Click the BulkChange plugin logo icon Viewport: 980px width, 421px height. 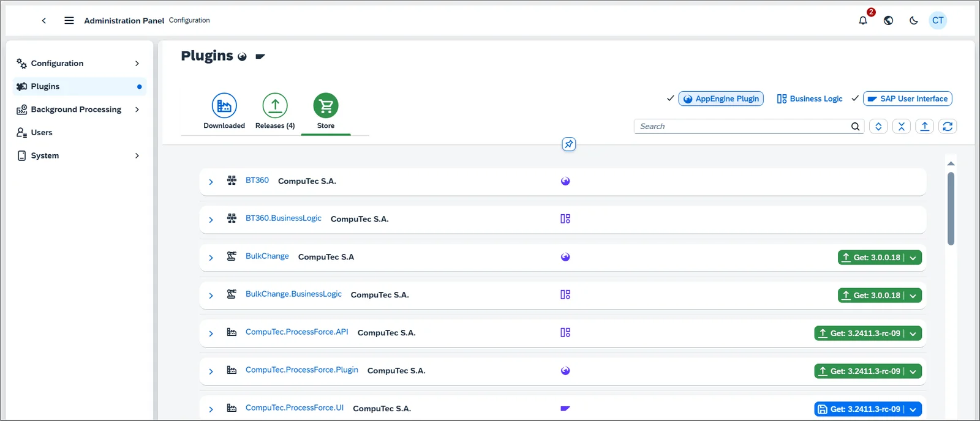point(232,256)
